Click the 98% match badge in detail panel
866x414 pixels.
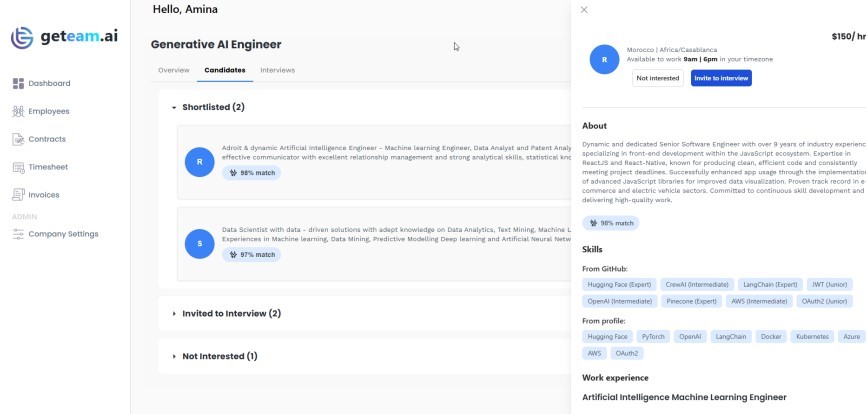click(611, 223)
